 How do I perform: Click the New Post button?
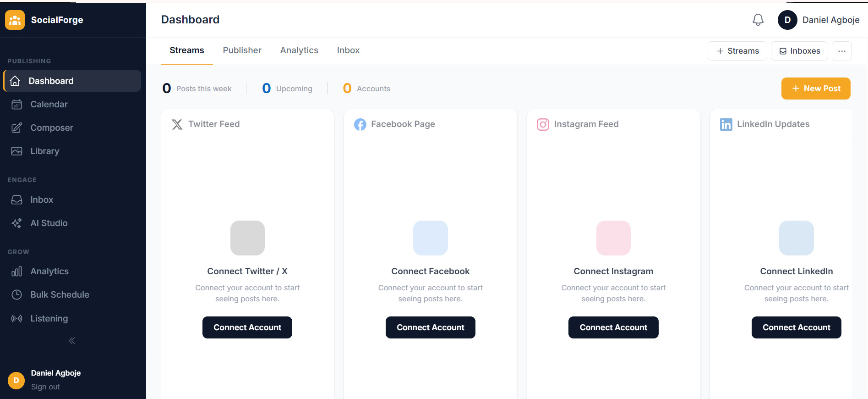(x=815, y=88)
